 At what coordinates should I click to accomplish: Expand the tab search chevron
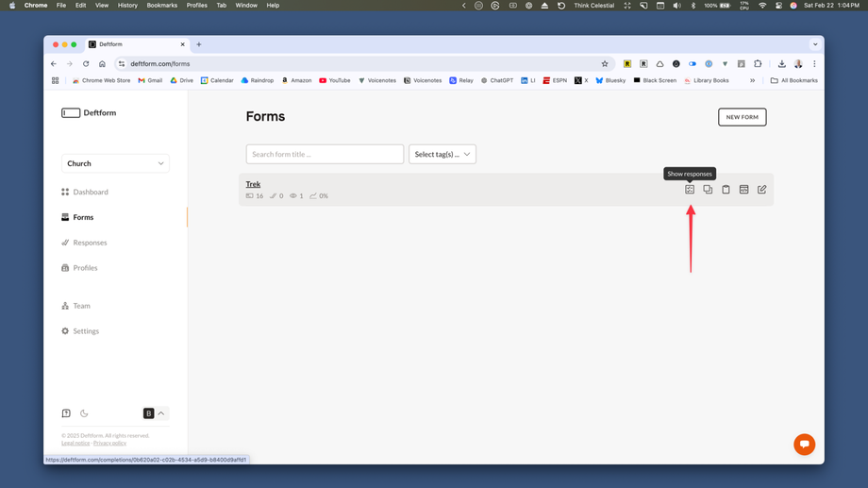[x=815, y=44]
